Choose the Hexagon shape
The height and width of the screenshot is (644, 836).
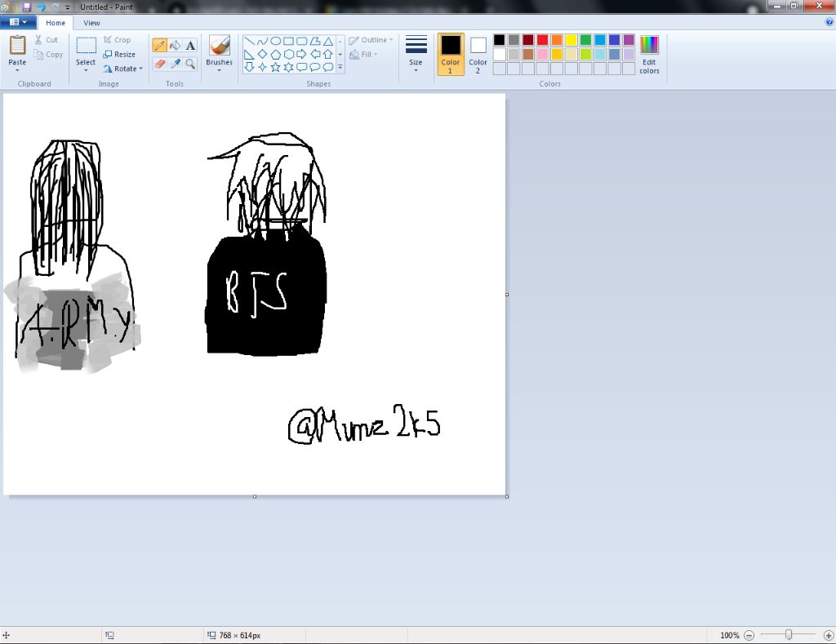288,54
